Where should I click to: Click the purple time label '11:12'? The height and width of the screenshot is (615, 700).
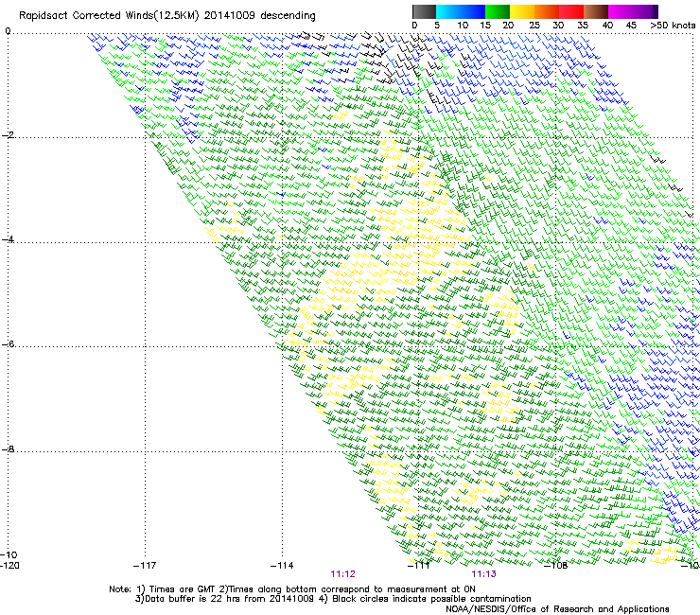(342, 574)
